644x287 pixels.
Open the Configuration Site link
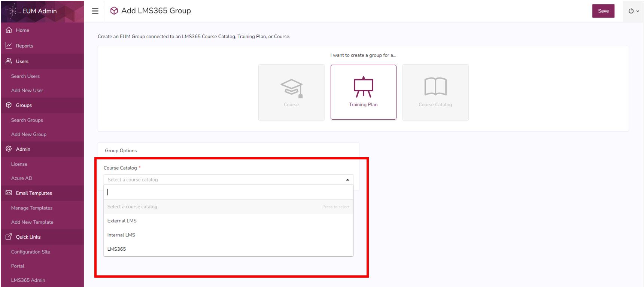click(31, 252)
